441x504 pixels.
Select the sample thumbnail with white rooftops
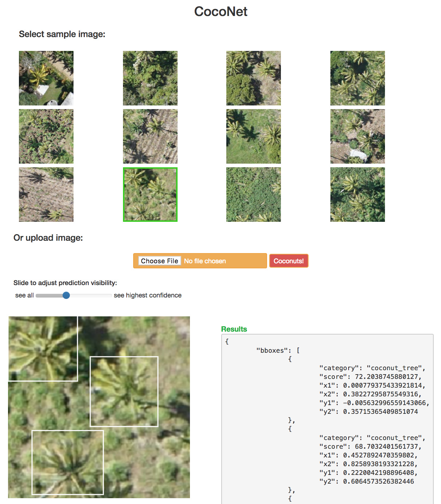point(46,78)
